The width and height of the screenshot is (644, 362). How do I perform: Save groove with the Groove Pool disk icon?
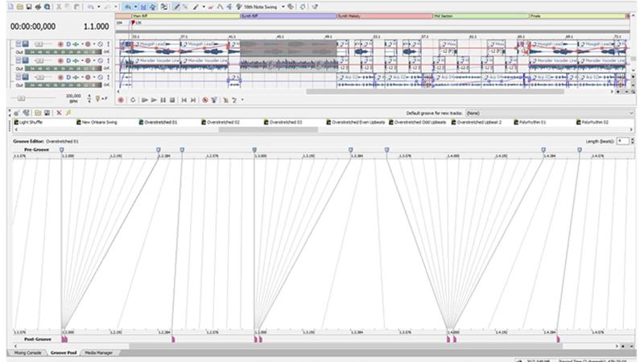point(47,113)
